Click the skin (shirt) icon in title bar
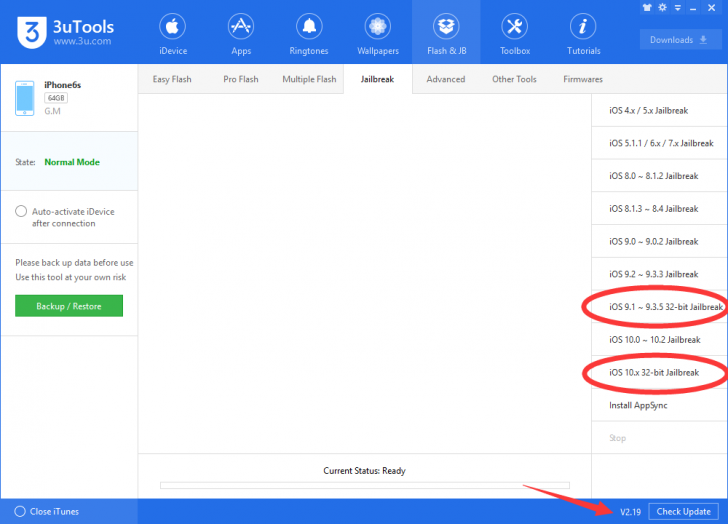 tap(647, 7)
